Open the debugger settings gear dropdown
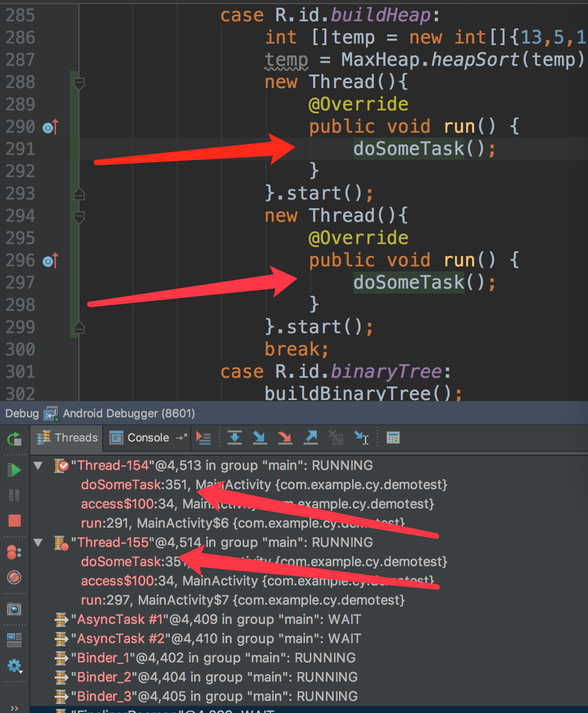 [x=15, y=666]
